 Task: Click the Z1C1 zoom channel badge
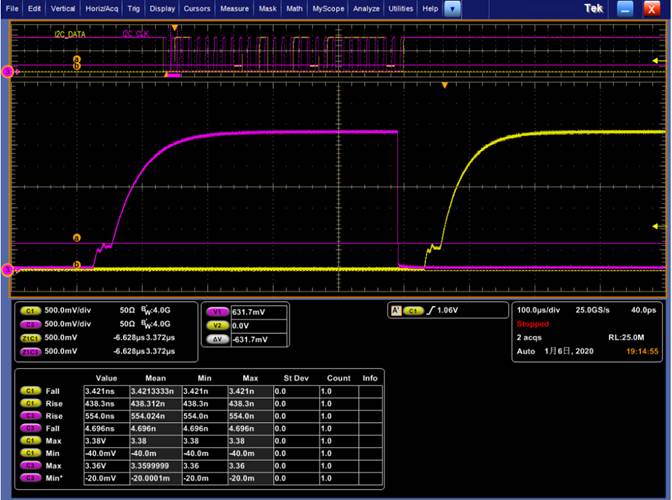coord(28,338)
